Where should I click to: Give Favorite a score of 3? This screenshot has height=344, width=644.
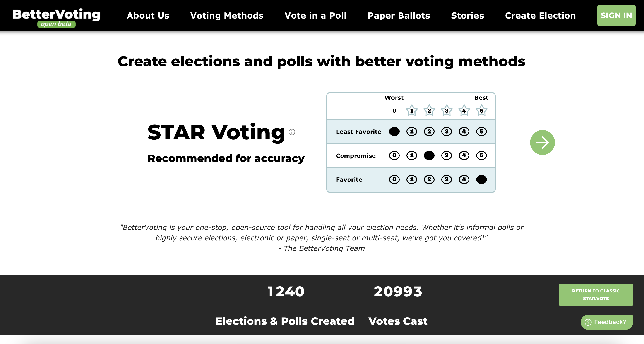click(447, 179)
